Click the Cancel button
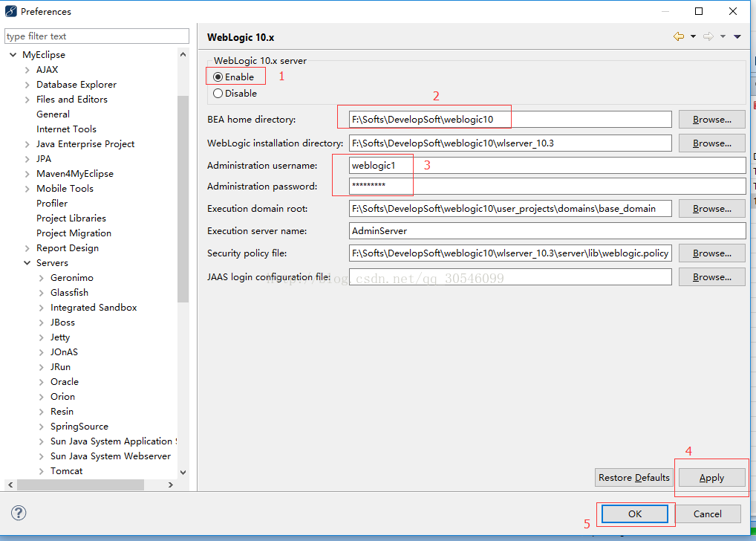Screen dimensions: 756x541 (x=708, y=514)
